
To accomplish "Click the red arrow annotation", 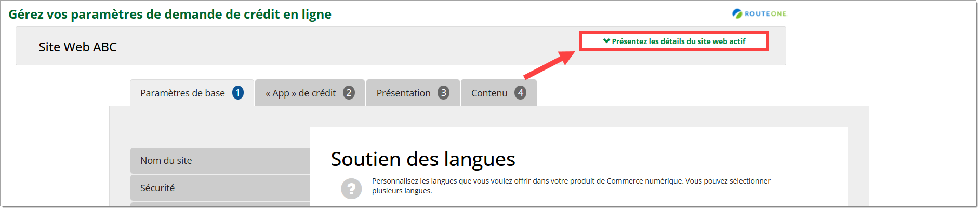I will coord(549,65).
